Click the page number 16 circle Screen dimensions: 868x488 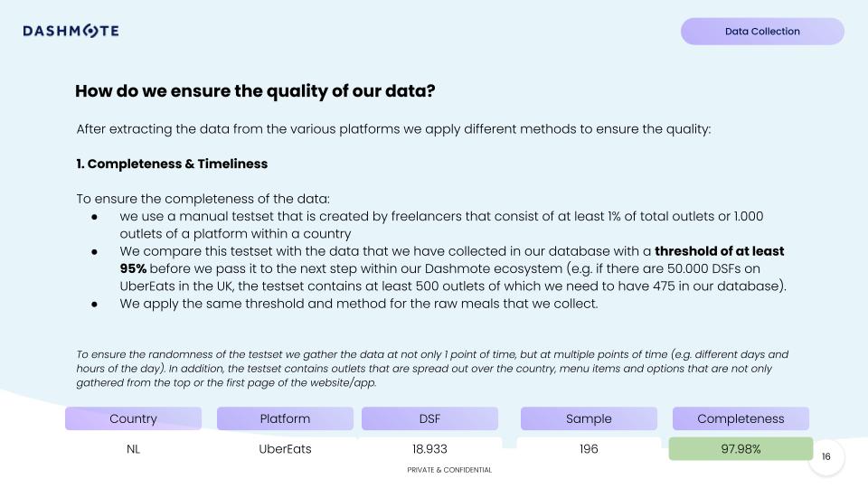pos(826,456)
